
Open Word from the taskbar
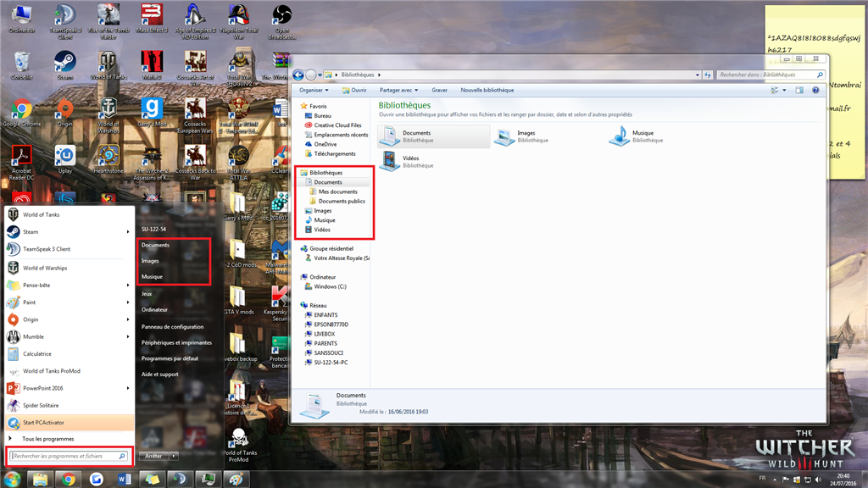pyautogui.click(x=125, y=480)
